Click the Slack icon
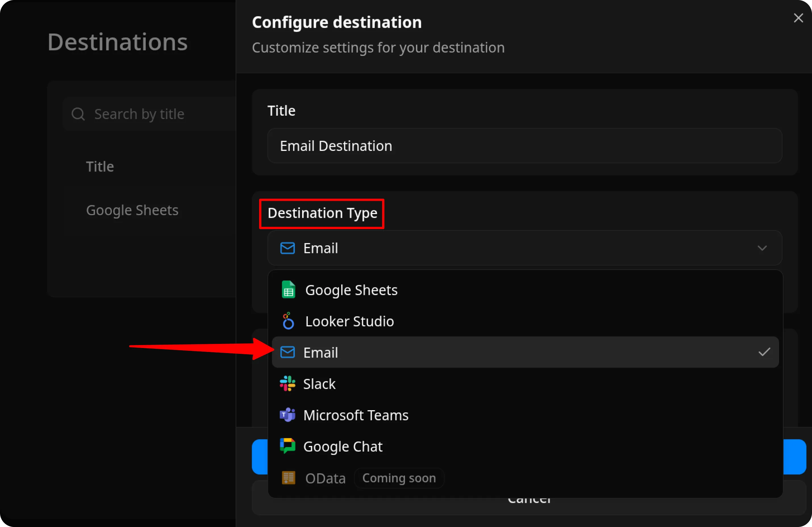This screenshot has height=527, width=812. click(287, 384)
